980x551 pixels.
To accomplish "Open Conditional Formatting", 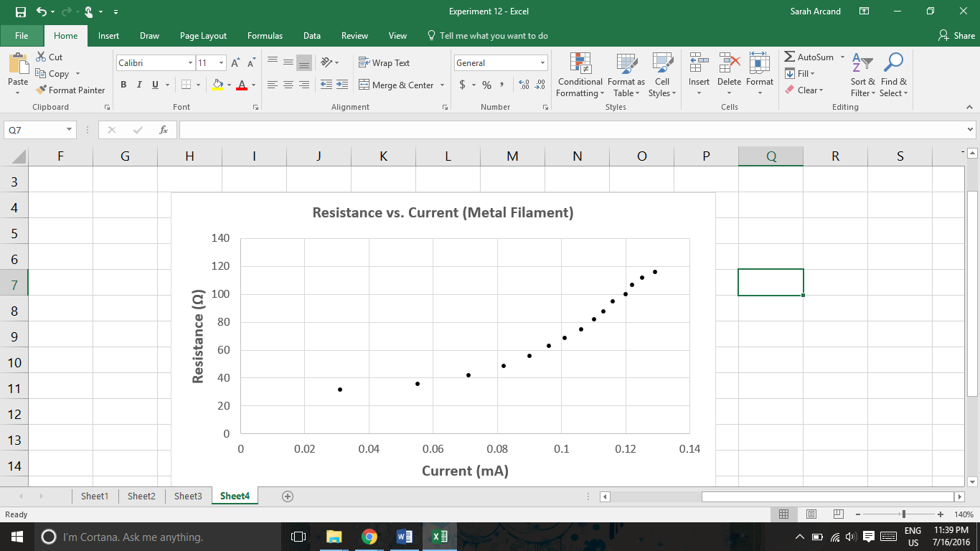I will (580, 75).
